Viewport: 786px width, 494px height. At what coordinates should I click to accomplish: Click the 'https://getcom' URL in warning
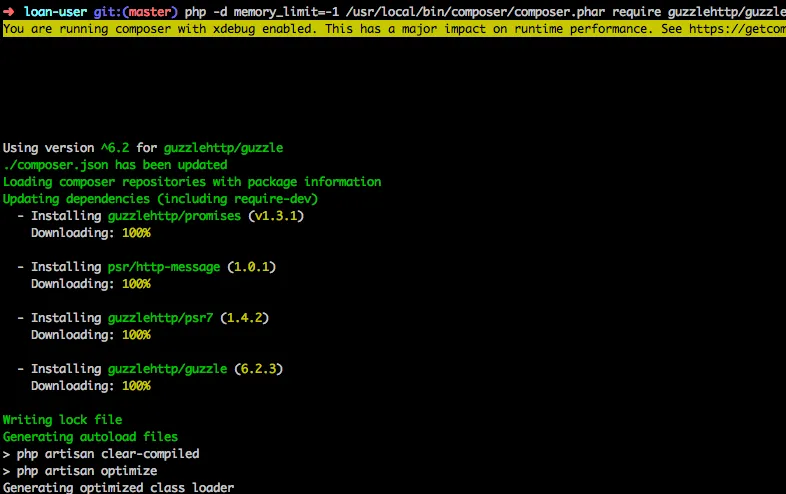coord(737,29)
